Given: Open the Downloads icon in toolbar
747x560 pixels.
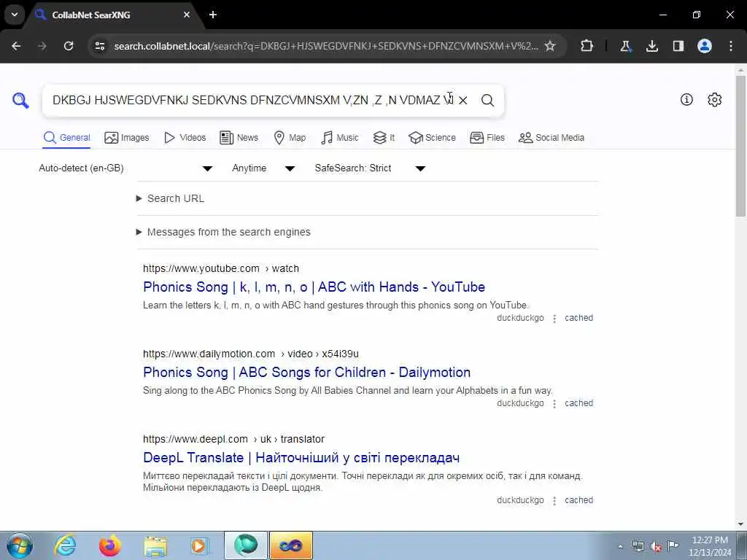Looking at the screenshot, I should [x=652, y=46].
